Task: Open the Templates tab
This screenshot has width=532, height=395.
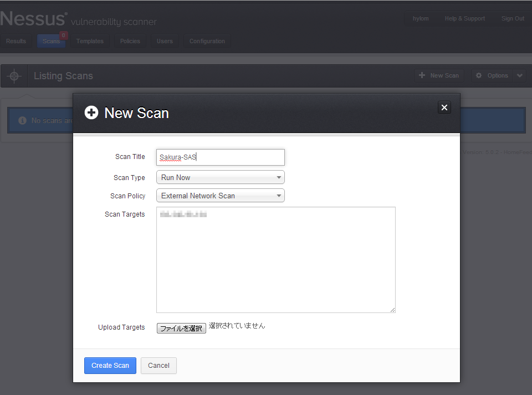Action: pos(90,41)
